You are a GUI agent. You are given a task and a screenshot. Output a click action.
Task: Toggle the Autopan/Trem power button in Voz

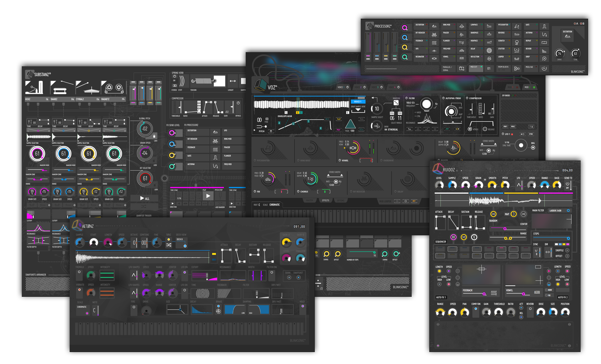pyautogui.click(x=443, y=98)
